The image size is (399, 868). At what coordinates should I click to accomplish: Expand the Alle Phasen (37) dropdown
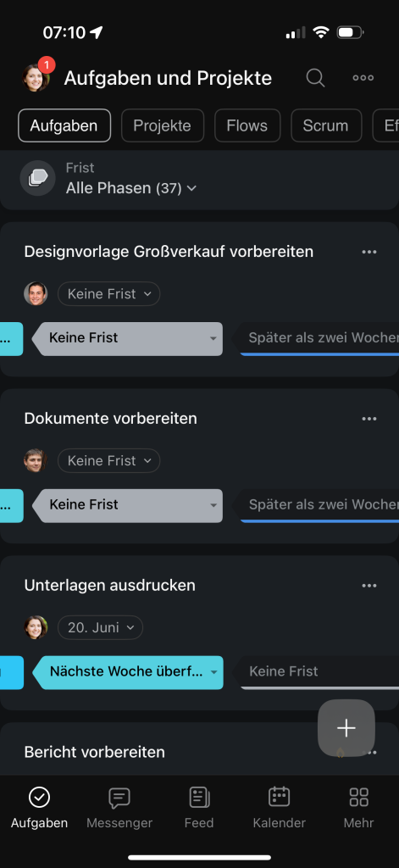coord(131,188)
